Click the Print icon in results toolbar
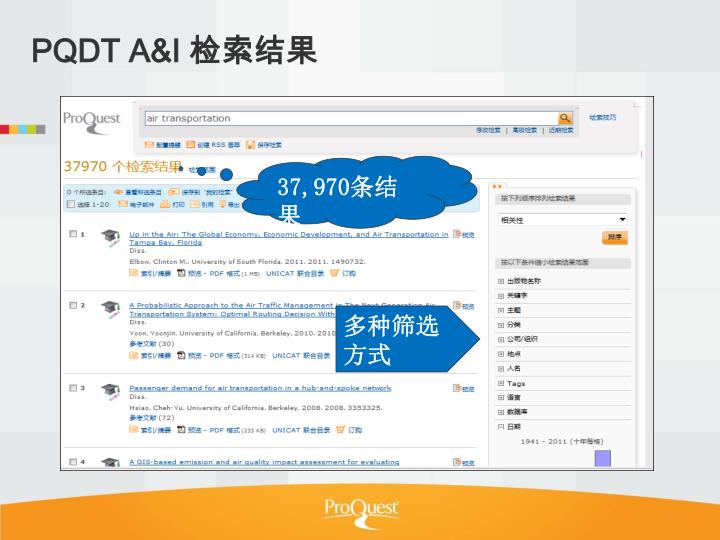 [x=165, y=204]
